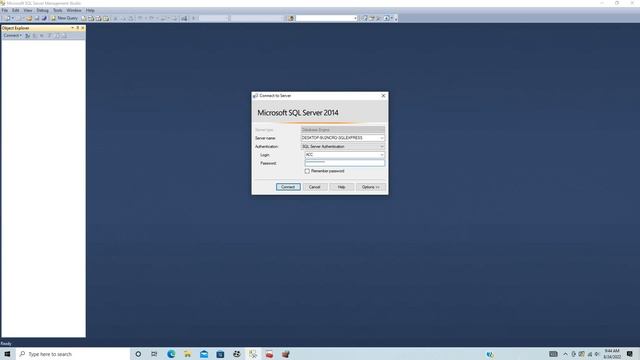The width and height of the screenshot is (640, 360).
Task: Click the find icon beside search box
Action: click(x=291, y=18)
